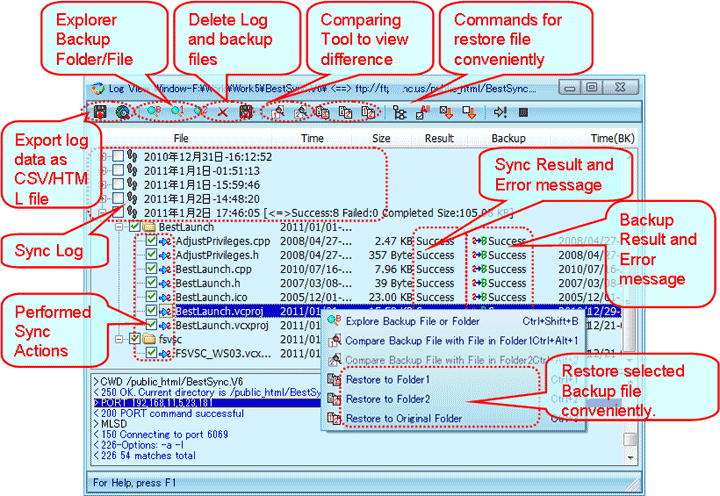Screen dimensions: 720x496
Task: Click the red X delete log icon
Action: point(223,112)
